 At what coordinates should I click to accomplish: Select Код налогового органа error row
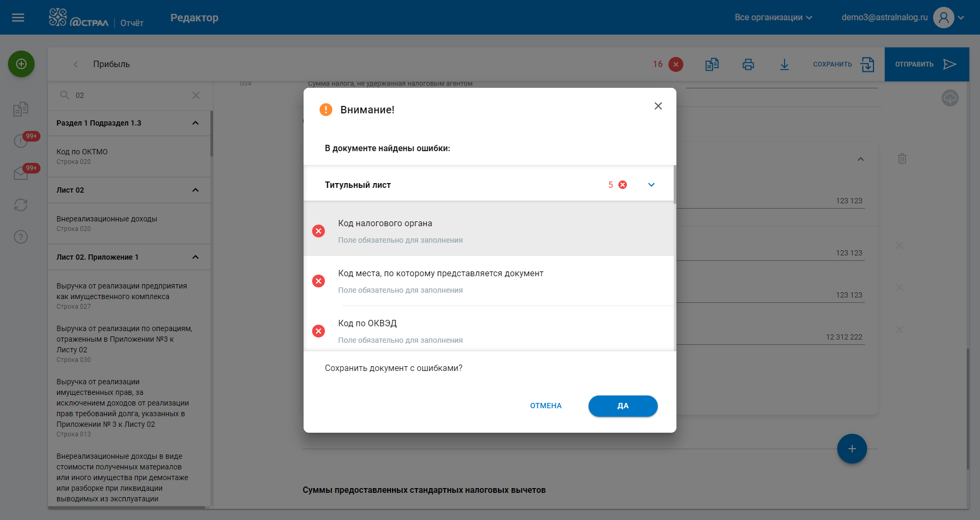point(489,231)
